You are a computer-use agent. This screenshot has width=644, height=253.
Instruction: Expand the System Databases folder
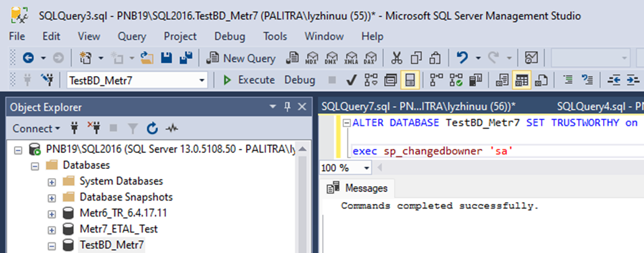tap(52, 181)
